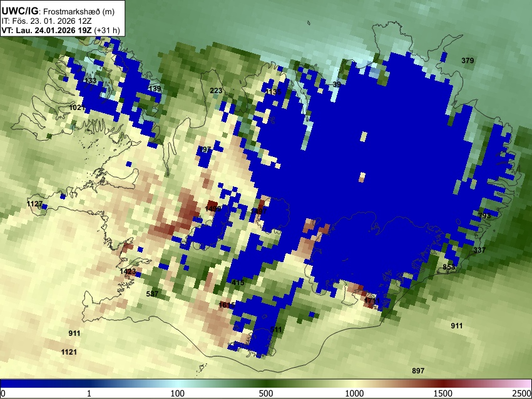This screenshot has height=399, width=532.
Task: Click the legend tick label "500"
Action: [266, 393]
